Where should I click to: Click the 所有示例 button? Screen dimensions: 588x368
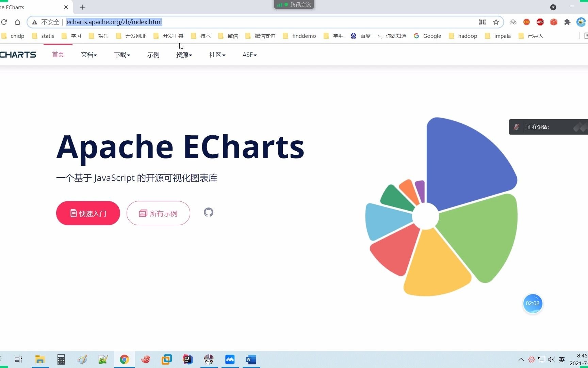click(x=158, y=213)
